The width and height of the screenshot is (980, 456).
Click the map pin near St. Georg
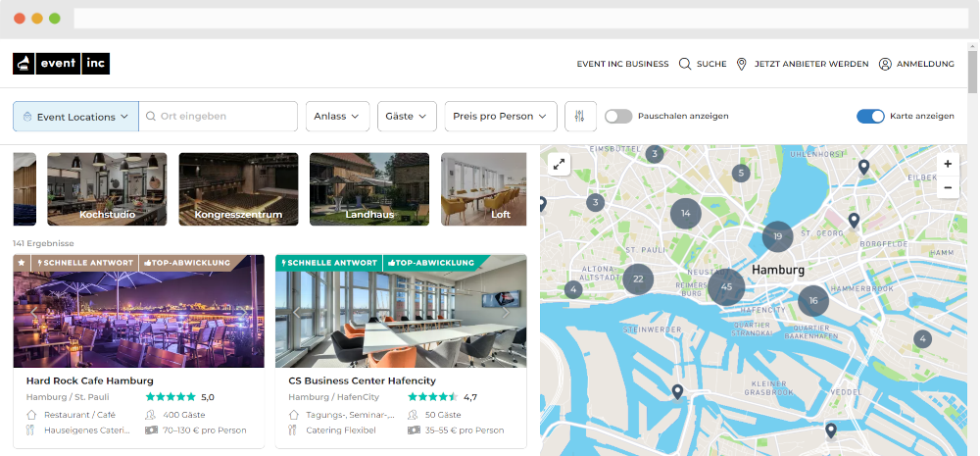854,221
